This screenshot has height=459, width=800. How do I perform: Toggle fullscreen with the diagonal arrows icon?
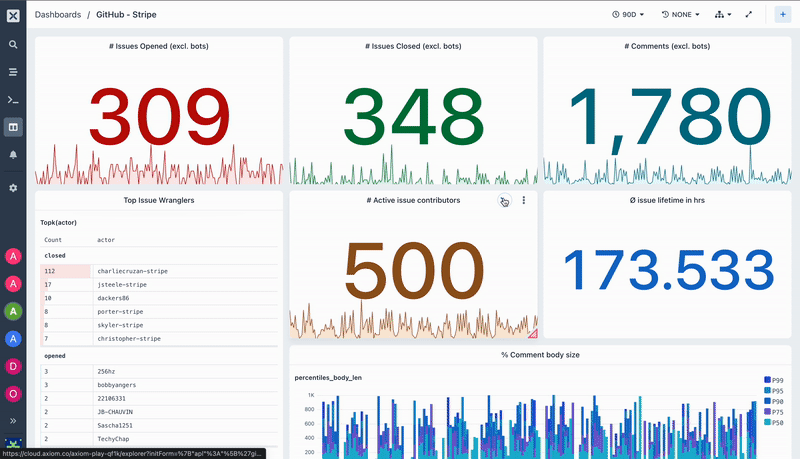(x=748, y=15)
